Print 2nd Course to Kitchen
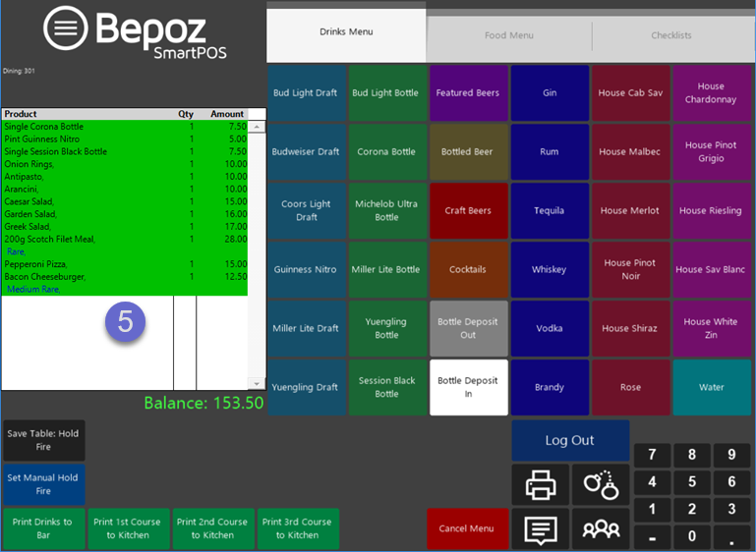The width and height of the screenshot is (756, 552). tap(213, 528)
